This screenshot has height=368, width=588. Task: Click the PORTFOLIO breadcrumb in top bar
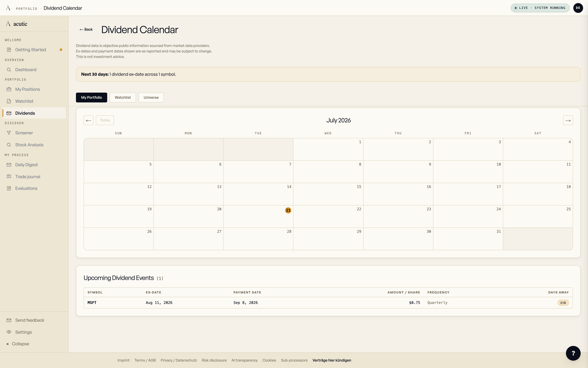tap(26, 9)
